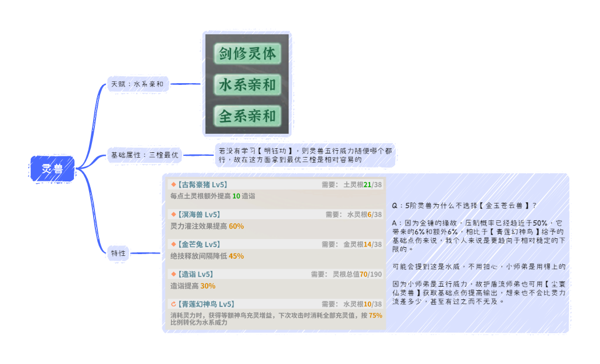Select the text 灵力灌注效果提高 60%
Image resolution: width=600 pixels, height=364 pixels.
coord(207,226)
